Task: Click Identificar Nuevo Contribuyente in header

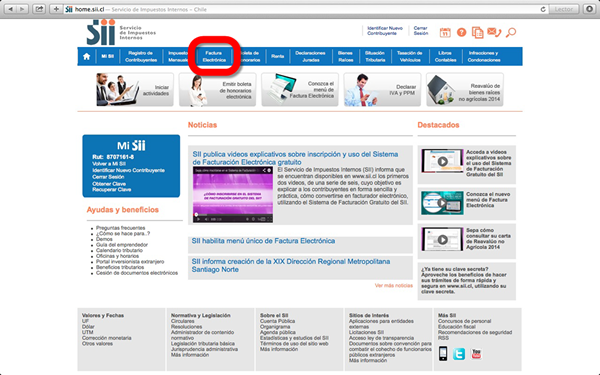Action: pyautogui.click(x=385, y=31)
